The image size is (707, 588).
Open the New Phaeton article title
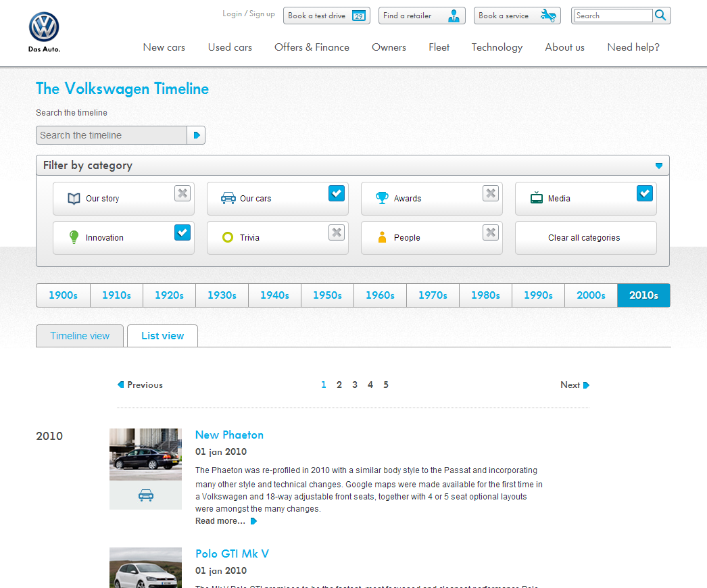pos(230,435)
